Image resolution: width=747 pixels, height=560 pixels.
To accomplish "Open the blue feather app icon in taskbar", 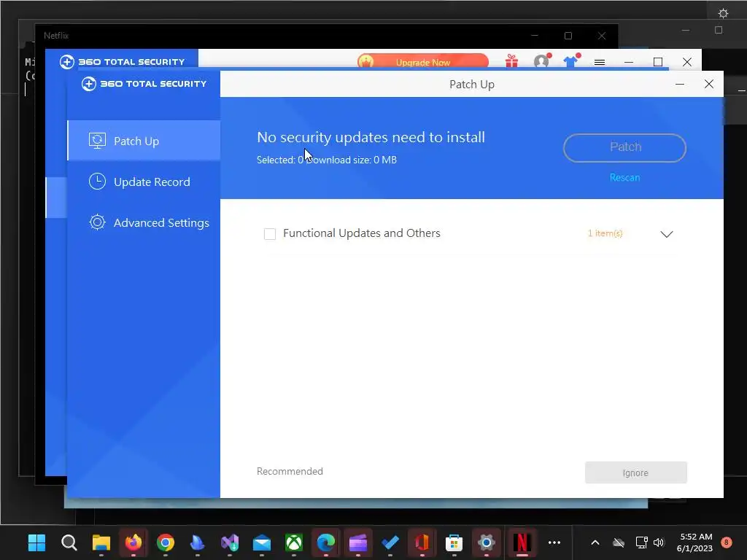I will (x=197, y=542).
